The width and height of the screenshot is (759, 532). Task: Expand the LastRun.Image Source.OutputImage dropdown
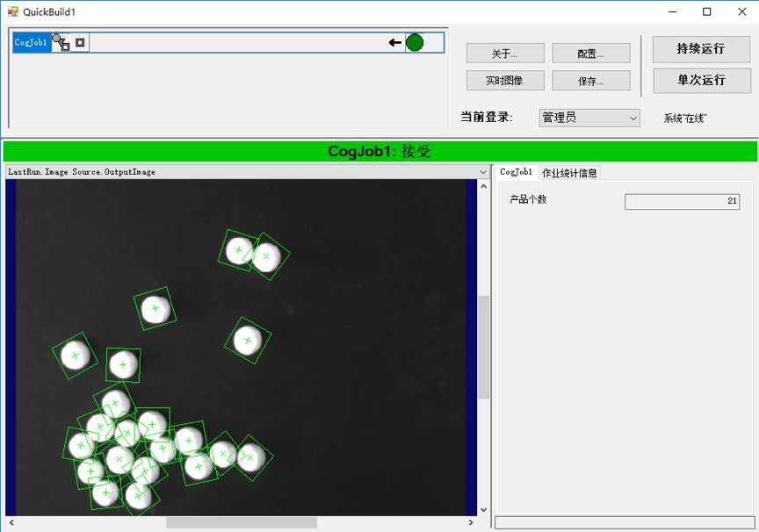(482, 172)
